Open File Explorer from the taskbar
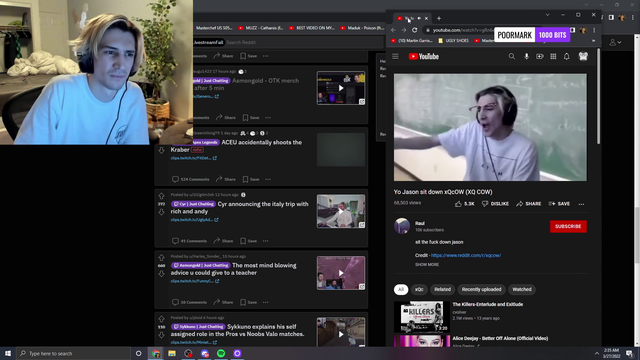Image resolution: width=640 pixels, height=360 pixels. pyautogui.click(x=172, y=353)
